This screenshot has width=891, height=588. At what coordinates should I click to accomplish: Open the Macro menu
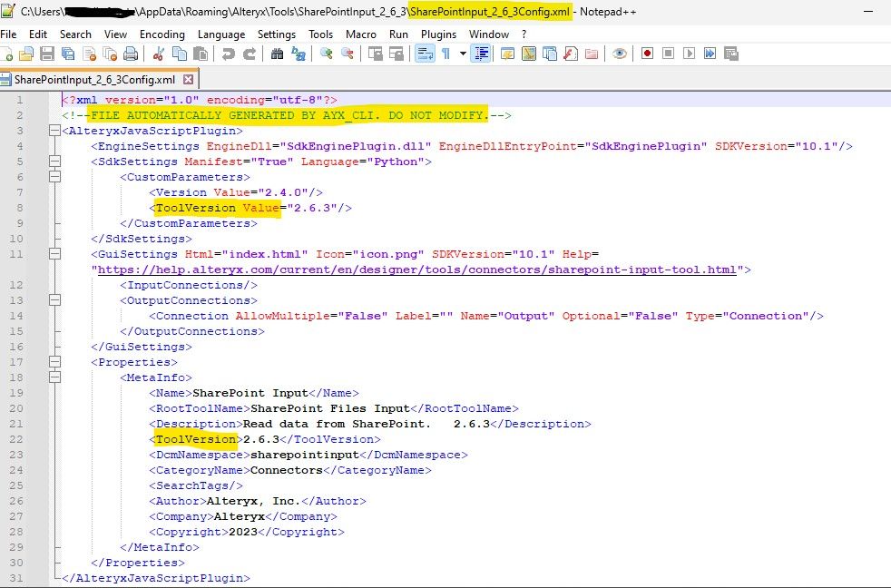[x=361, y=34]
